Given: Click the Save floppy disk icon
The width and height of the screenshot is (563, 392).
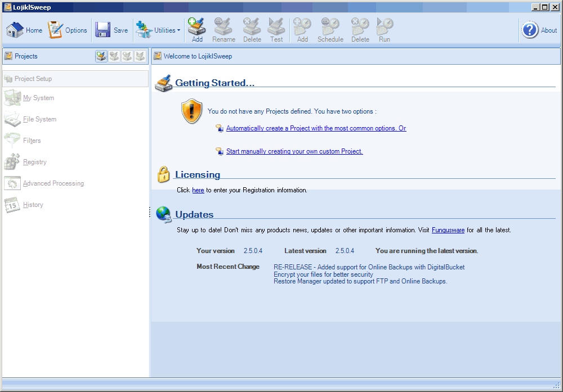Looking at the screenshot, I should point(103,30).
